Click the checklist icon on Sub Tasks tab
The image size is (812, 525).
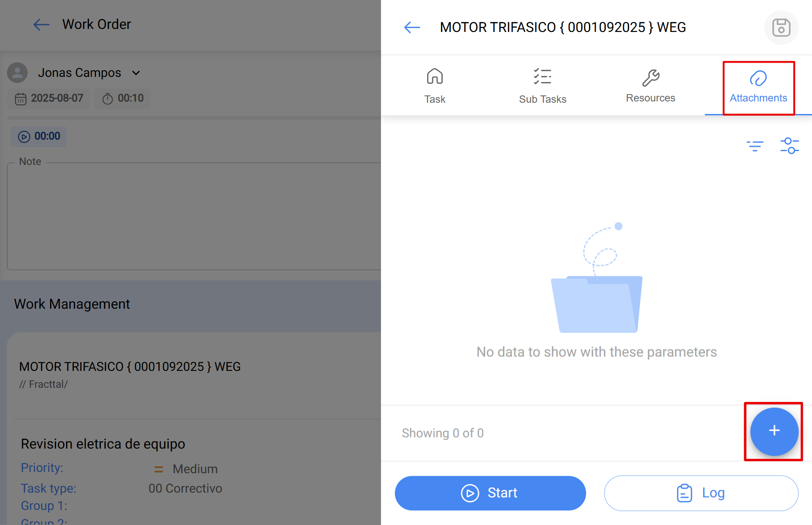coord(543,76)
